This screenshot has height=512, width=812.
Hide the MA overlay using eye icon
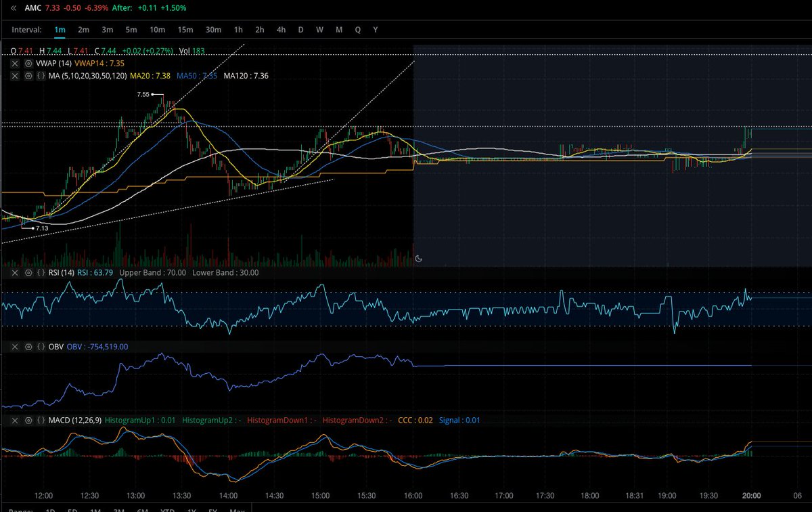coord(28,76)
